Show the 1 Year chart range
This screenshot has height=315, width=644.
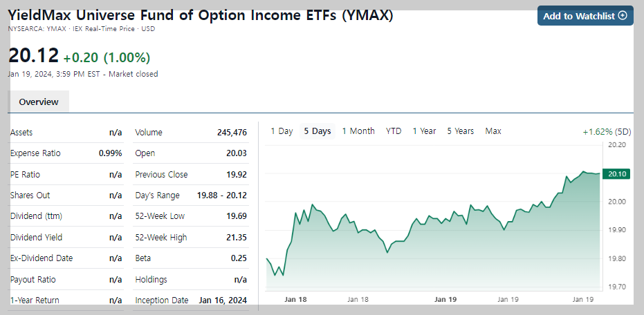pos(424,131)
